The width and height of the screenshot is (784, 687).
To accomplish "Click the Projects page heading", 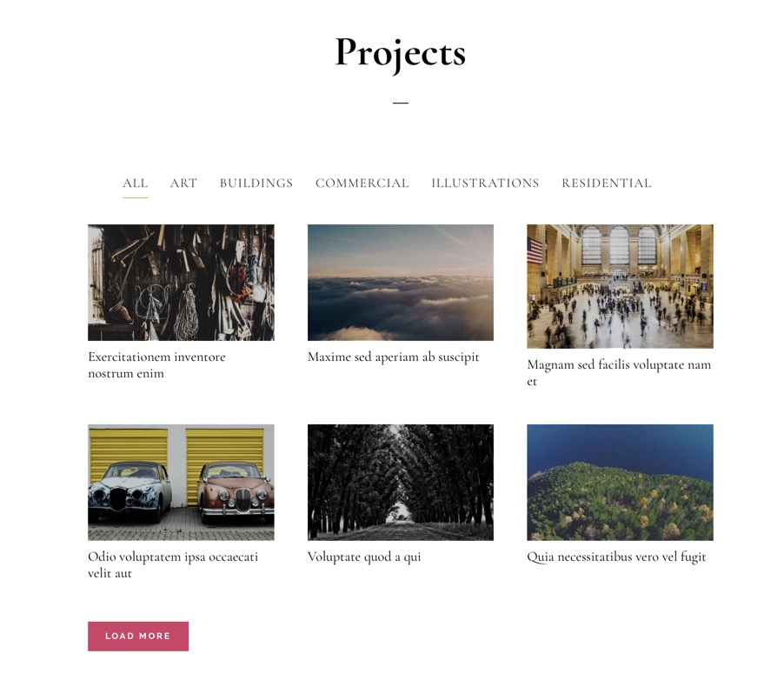I will [401, 53].
